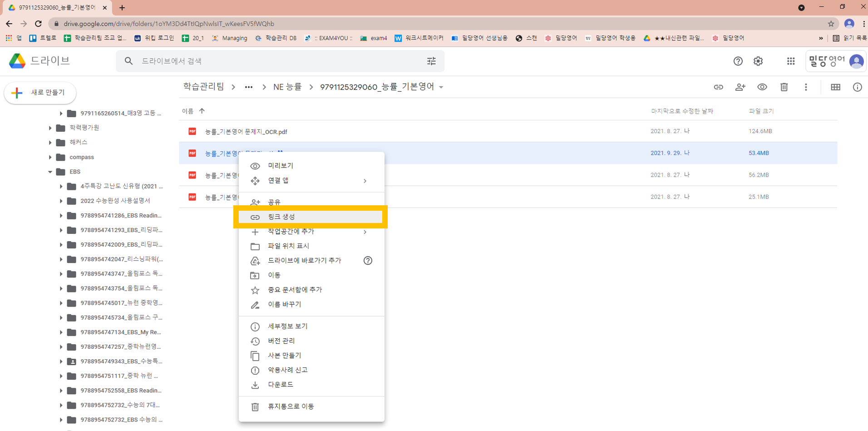Select 이름 바꾸기 in the context menu

pyautogui.click(x=311, y=304)
